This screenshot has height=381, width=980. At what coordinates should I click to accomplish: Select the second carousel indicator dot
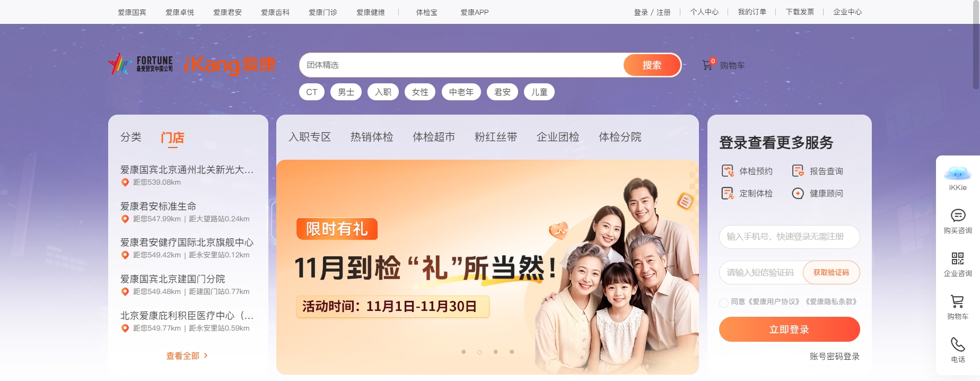[479, 352]
